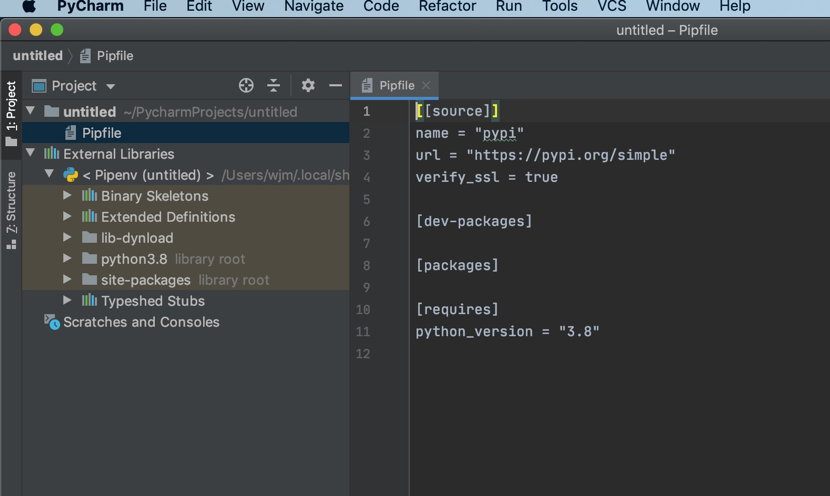The width and height of the screenshot is (830, 496).
Task: Collapse the untitled project folder
Action: 31,111
